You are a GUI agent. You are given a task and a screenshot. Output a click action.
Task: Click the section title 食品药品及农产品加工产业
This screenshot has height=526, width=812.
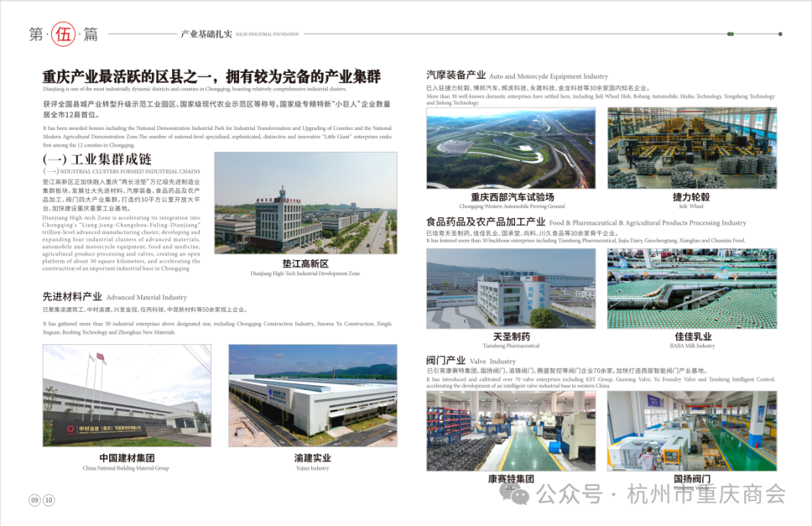click(x=486, y=222)
